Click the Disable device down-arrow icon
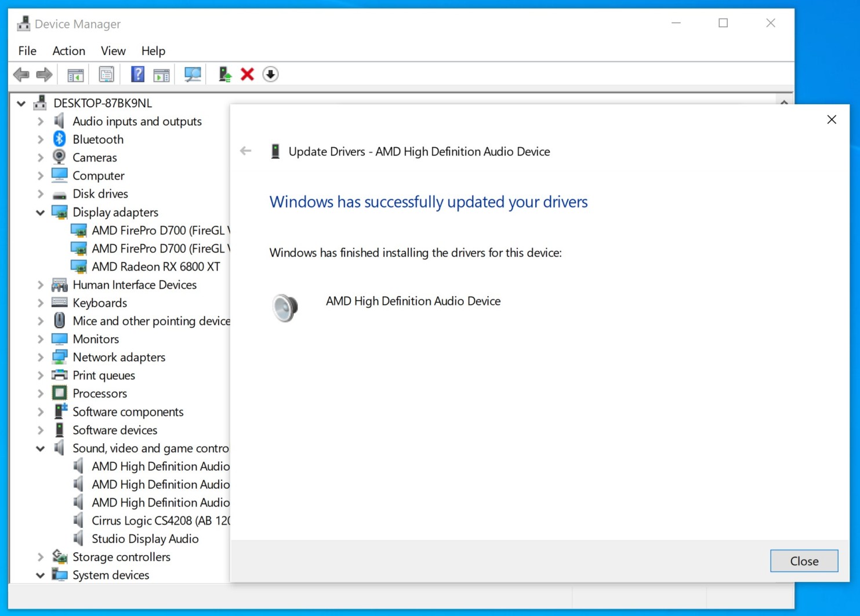 [270, 74]
